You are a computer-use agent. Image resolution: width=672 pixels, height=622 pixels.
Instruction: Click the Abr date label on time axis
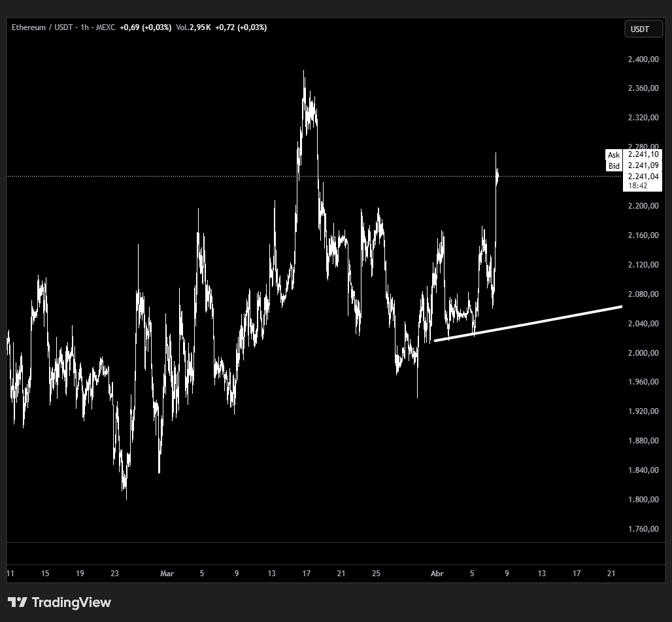[437, 574]
